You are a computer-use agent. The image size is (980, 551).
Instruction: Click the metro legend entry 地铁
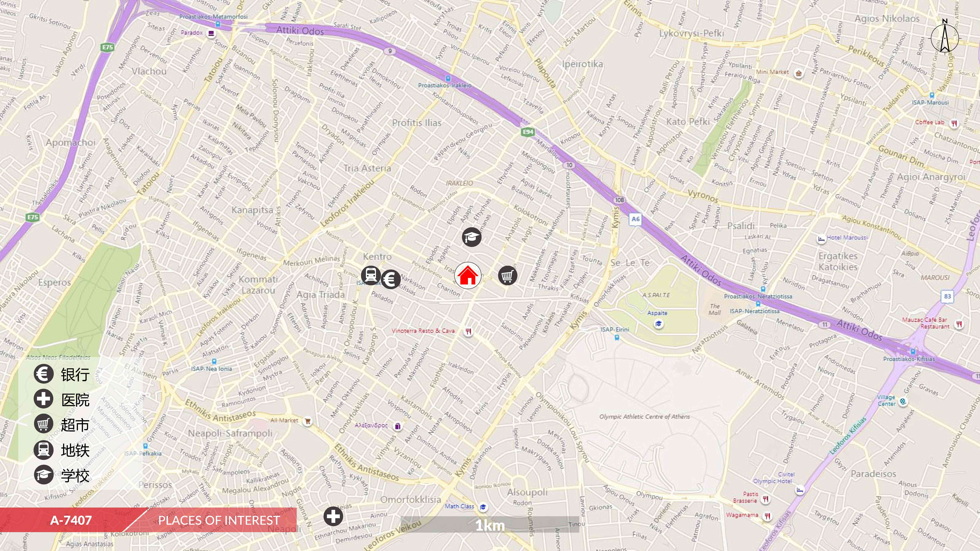click(62, 450)
